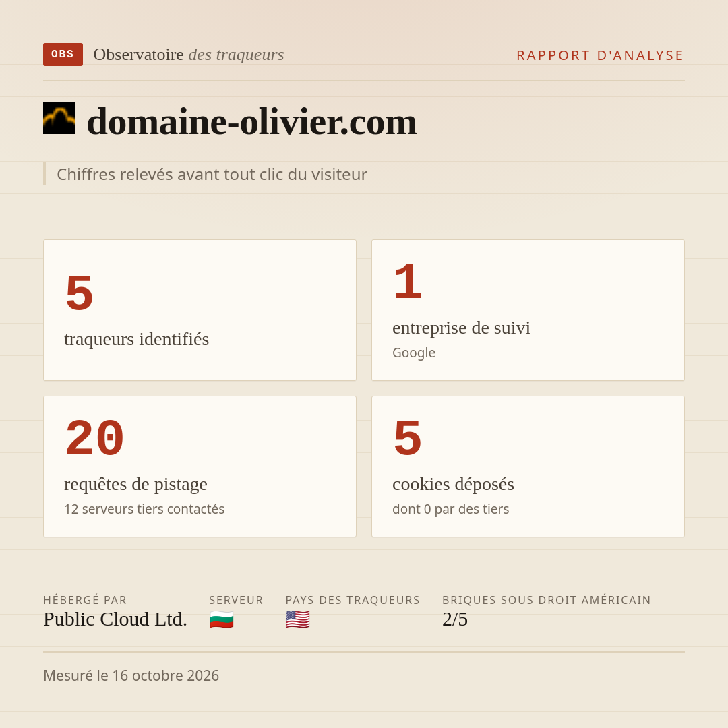Click the Bulgarian flag under Serveur
Viewport: 728px width, 728px height.
coord(222,620)
